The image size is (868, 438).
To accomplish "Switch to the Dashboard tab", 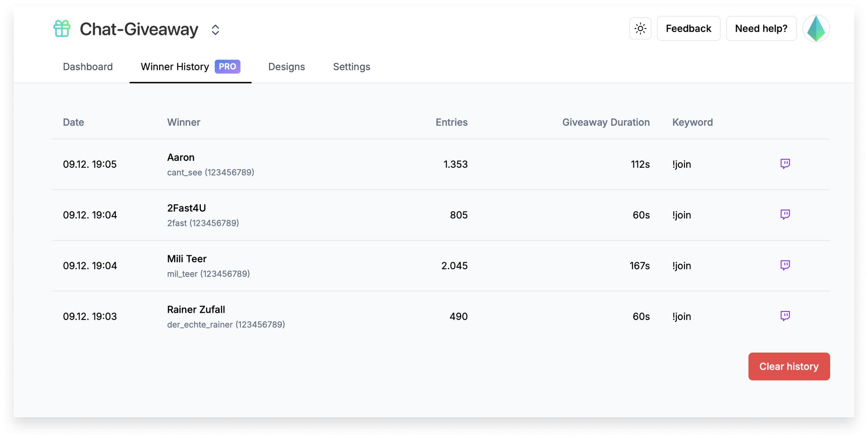I will (x=88, y=66).
